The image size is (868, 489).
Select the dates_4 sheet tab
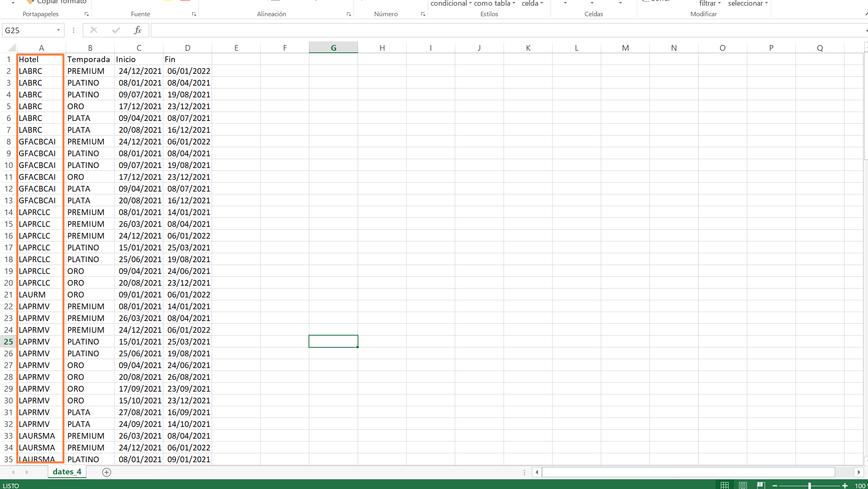coord(67,472)
